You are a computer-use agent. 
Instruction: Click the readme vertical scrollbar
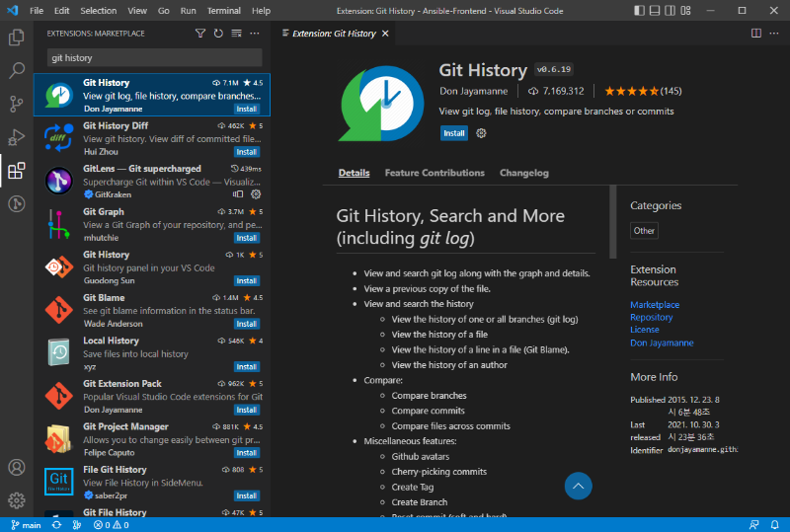[612, 222]
